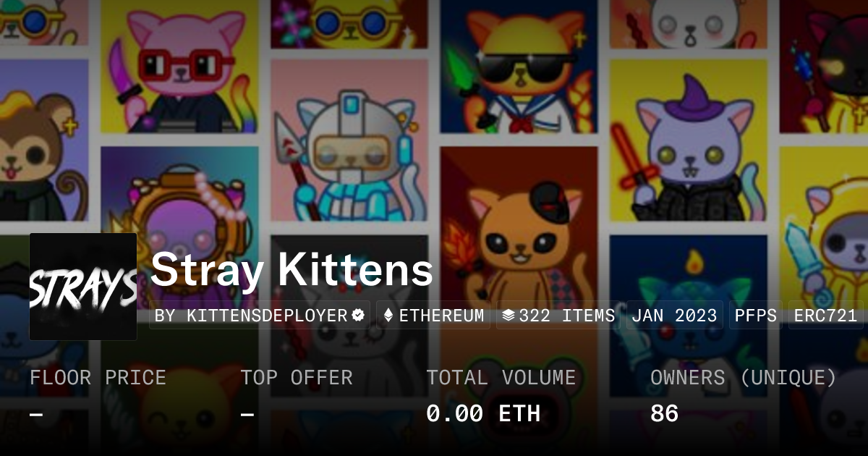Click the PFPS category tag

point(755,316)
